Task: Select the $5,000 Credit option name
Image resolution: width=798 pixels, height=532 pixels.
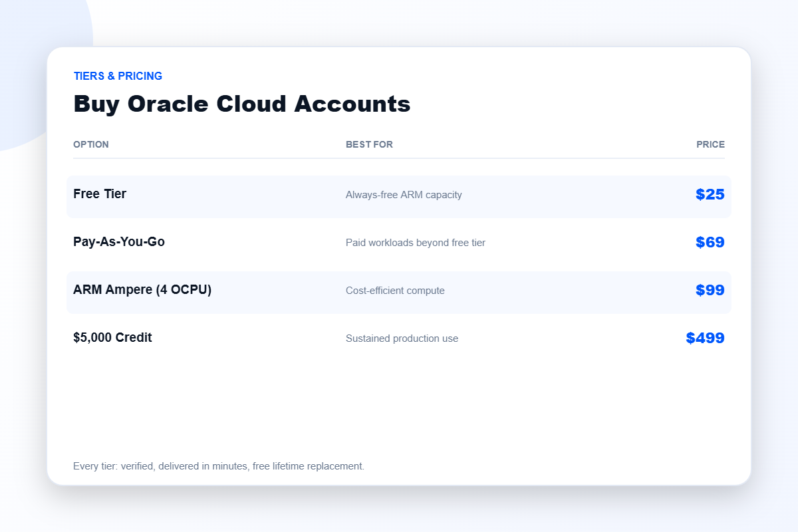Action: 112,338
